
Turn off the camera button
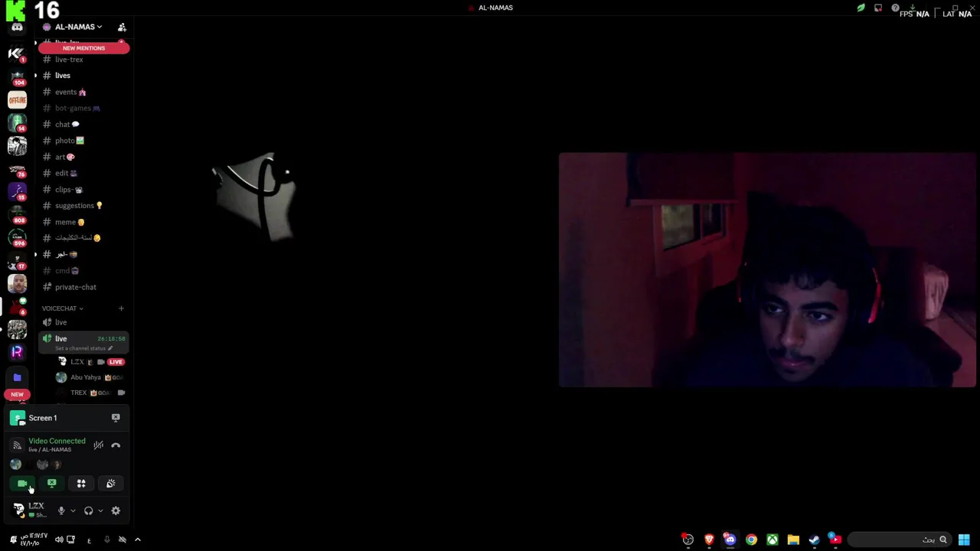tap(22, 484)
